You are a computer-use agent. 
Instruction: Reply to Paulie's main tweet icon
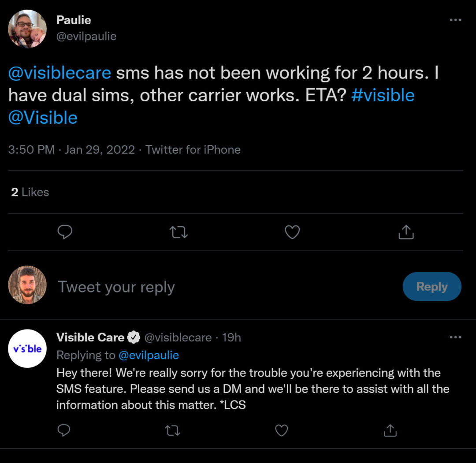(x=65, y=232)
